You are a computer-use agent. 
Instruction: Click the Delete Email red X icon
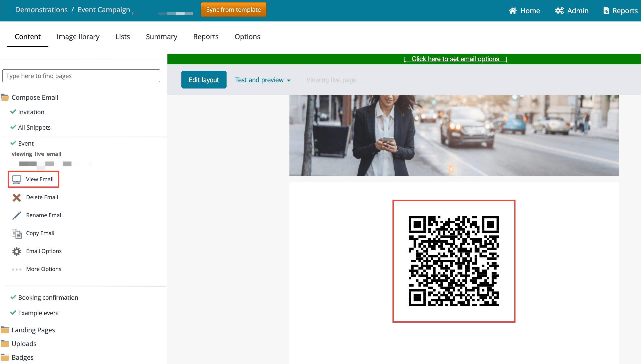(16, 197)
